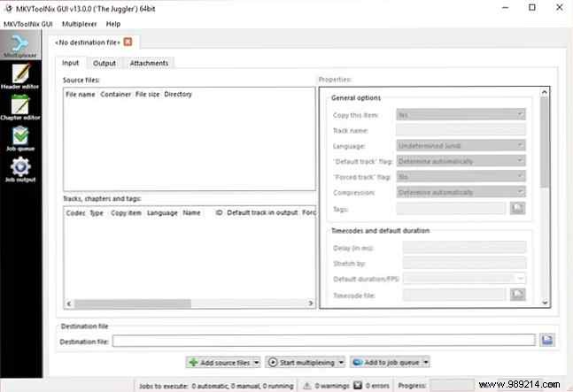
Task: Click the Timecode file input field
Action: pos(454,294)
